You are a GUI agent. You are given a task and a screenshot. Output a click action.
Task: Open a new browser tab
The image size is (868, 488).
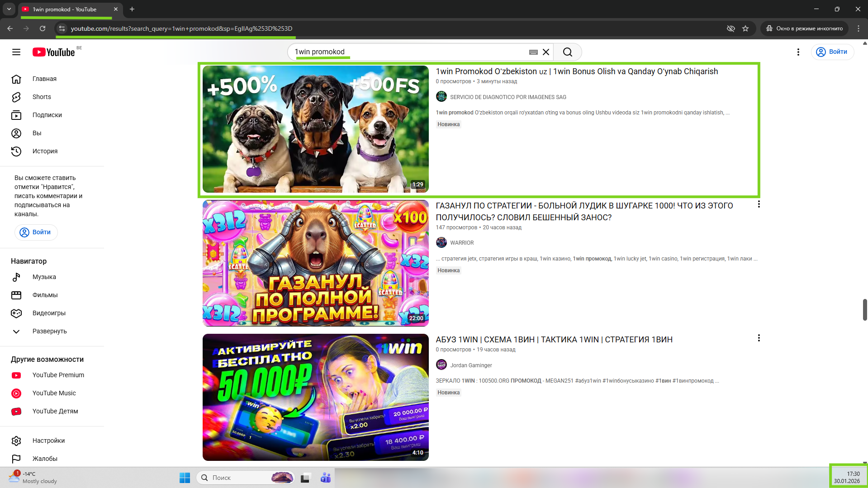[x=132, y=9]
